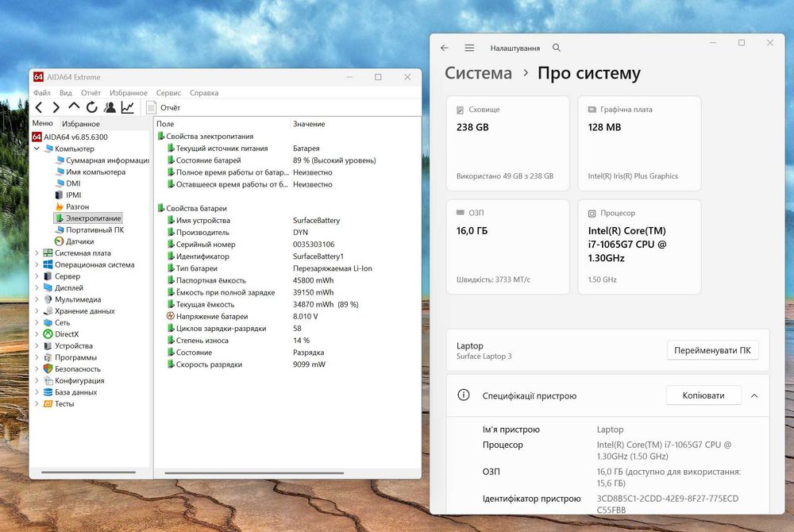Image resolution: width=794 pixels, height=532 pixels.
Task: Select Суммарная информация in tree
Action: pyautogui.click(x=102, y=160)
